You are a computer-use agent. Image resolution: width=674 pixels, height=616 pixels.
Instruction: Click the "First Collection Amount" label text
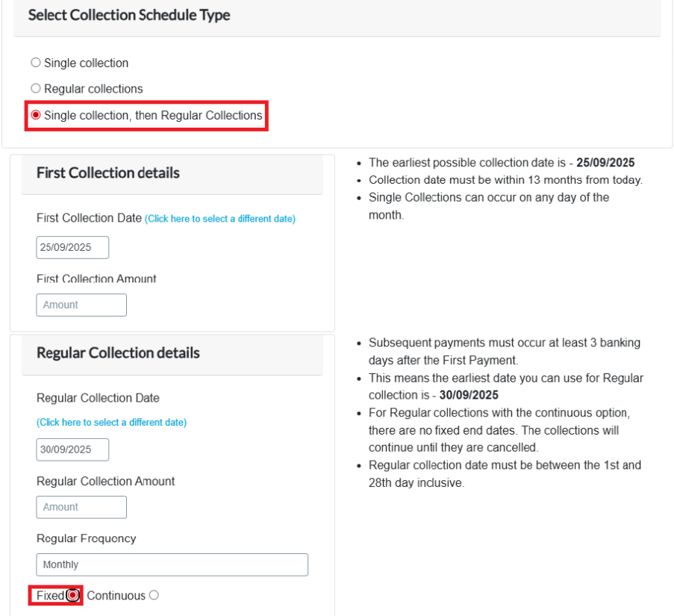point(96,279)
